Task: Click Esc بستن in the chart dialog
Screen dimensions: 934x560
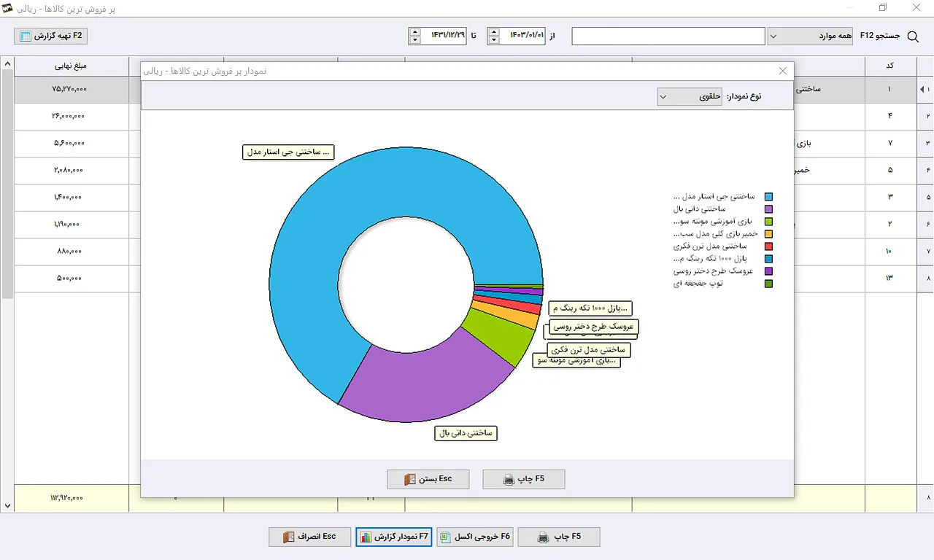Action: click(428, 479)
